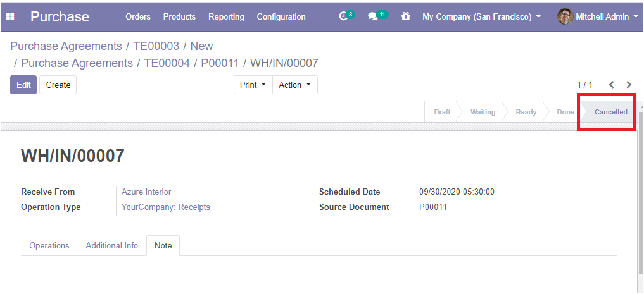The image size is (644, 294).
Task: Open conversations chat icon with badge 11
Action: pos(377,16)
